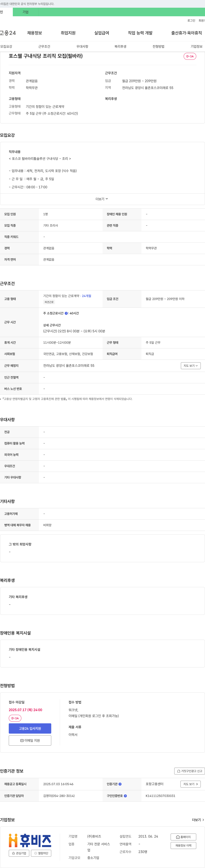Jump to 근무조건 section tab
This screenshot has width=205, height=868.
44,46
